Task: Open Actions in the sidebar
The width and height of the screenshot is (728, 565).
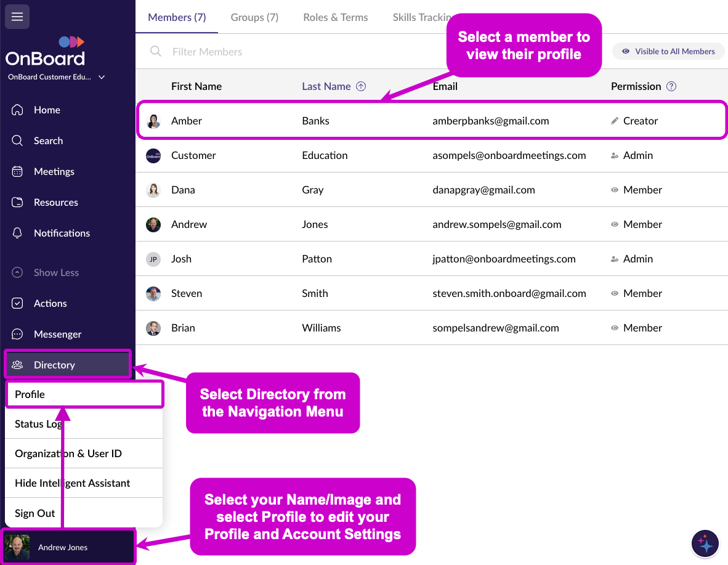Action: [50, 303]
